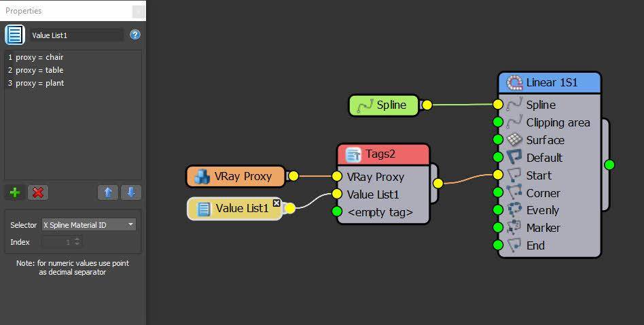The height and width of the screenshot is (325, 644).
Task: Close the Value List1 node with X
Action: [x=276, y=203]
